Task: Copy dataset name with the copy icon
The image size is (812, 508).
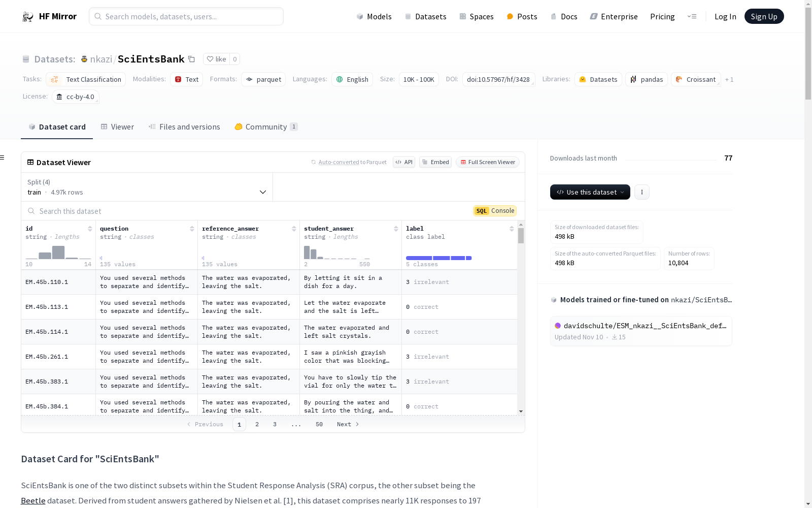Action: pos(191,59)
